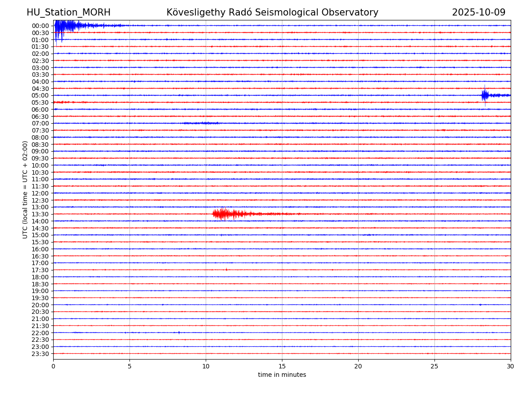
Task: Click the small blue spike on 22:00 trace
Action: point(179,332)
